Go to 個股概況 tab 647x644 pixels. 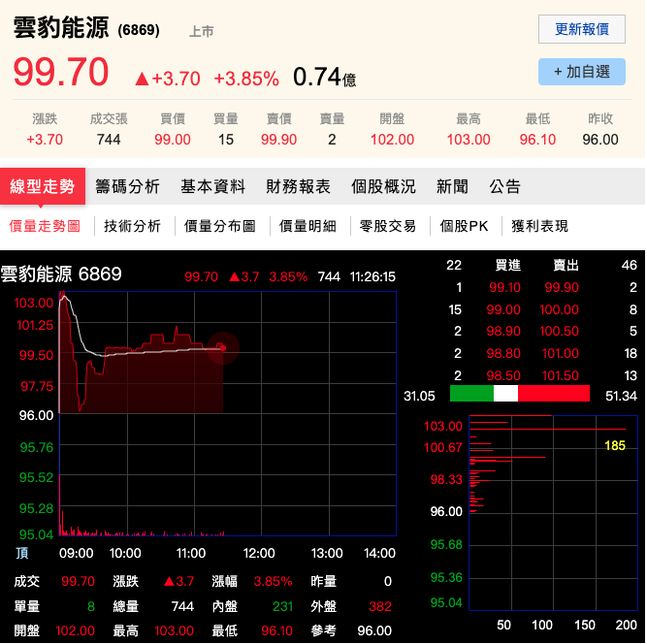pyautogui.click(x=383, y=186)
